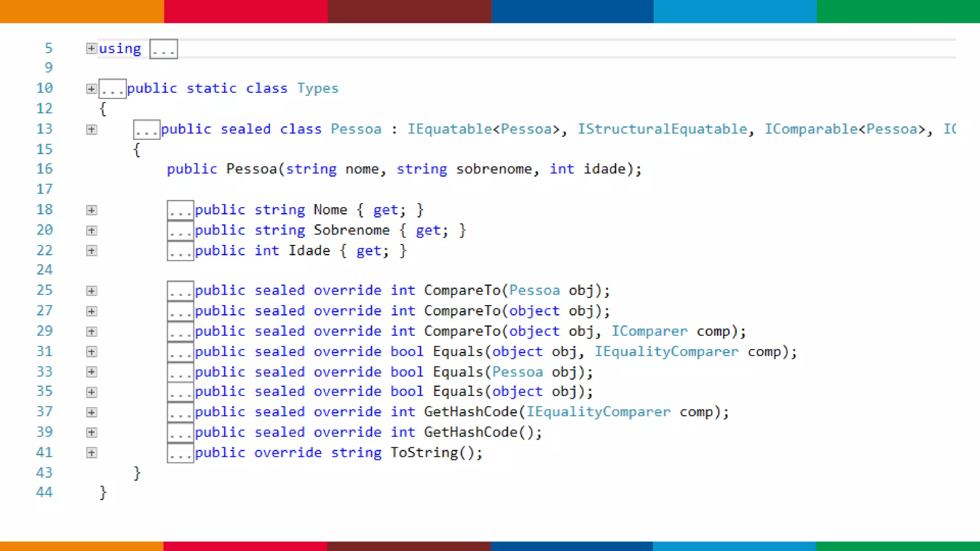
Task: Expand outlining node beside Pessoa class line 13
Action: click(x=91, y=130)
